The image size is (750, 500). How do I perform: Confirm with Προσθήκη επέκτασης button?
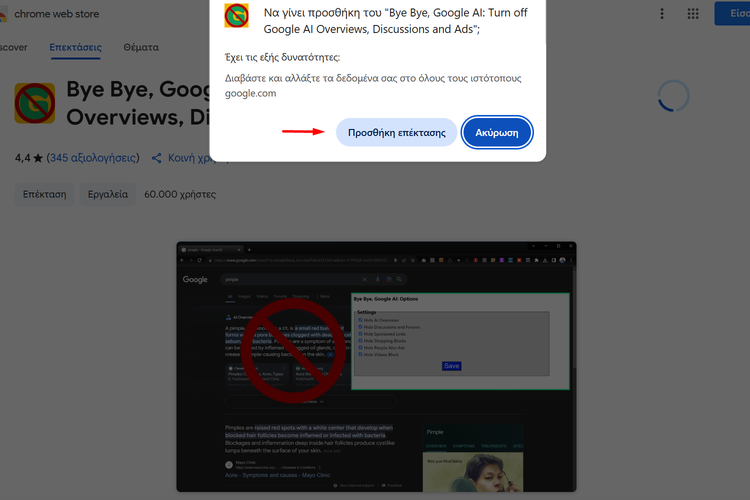point(396,132)
